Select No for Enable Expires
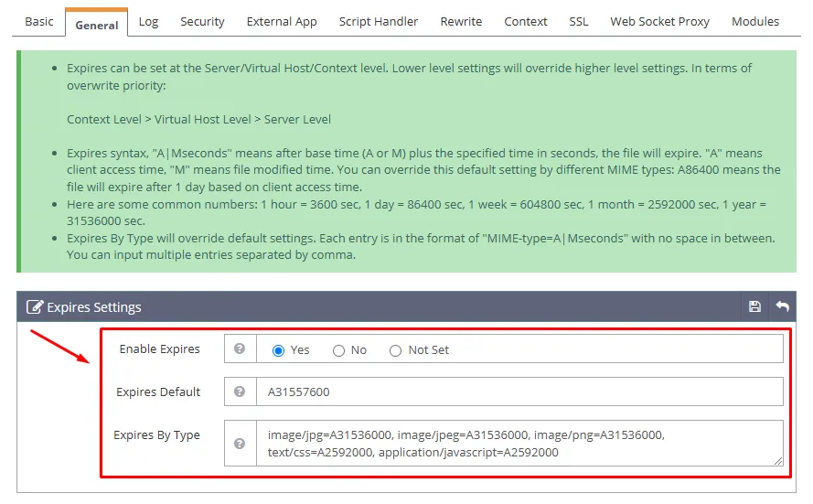Image resolution: width=813 pixels, height=504 pixels. click(338, 350)
